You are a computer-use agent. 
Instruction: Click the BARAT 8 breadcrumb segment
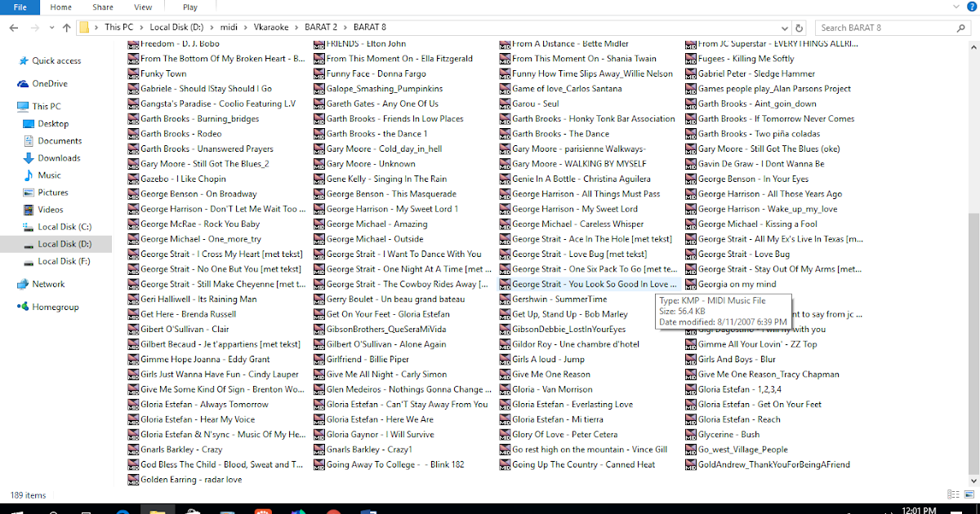click(371, 28)
